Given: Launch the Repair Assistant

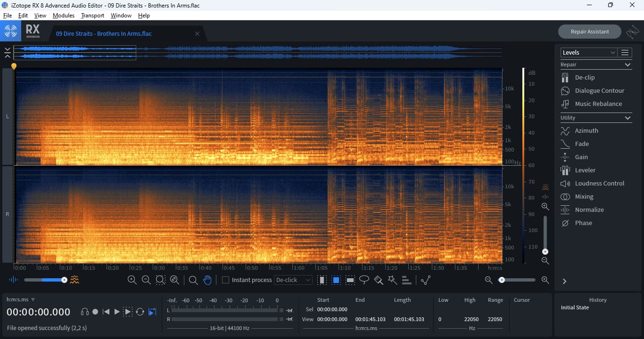Looking at the screenshot, I should pos(589,32).
